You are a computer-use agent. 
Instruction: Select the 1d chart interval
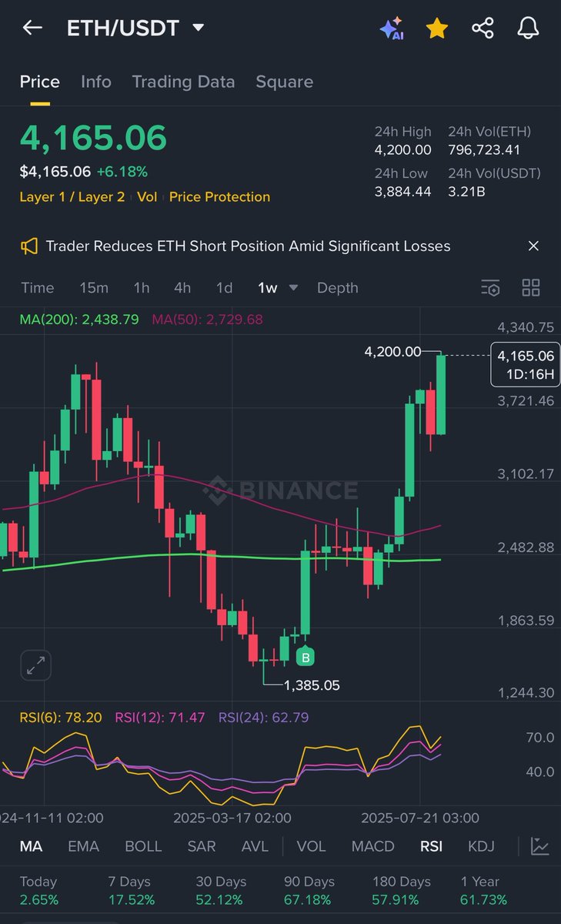click(x=224, y=288)
